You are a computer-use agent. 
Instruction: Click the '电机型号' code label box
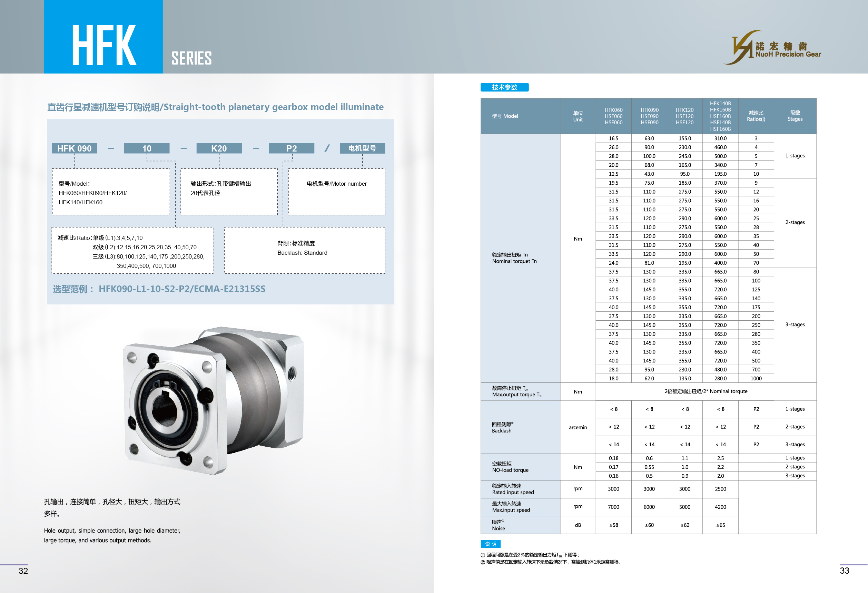pyautogui.click(x=362, y=148)
